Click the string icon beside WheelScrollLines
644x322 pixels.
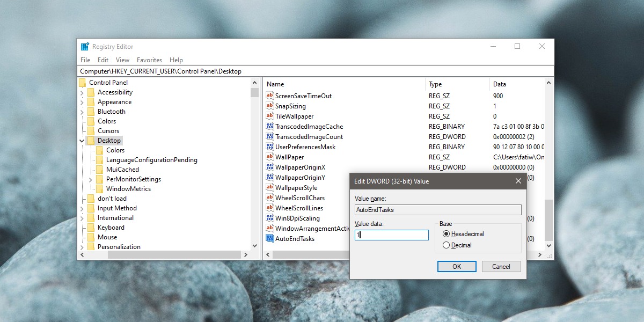tap(270, 208)
